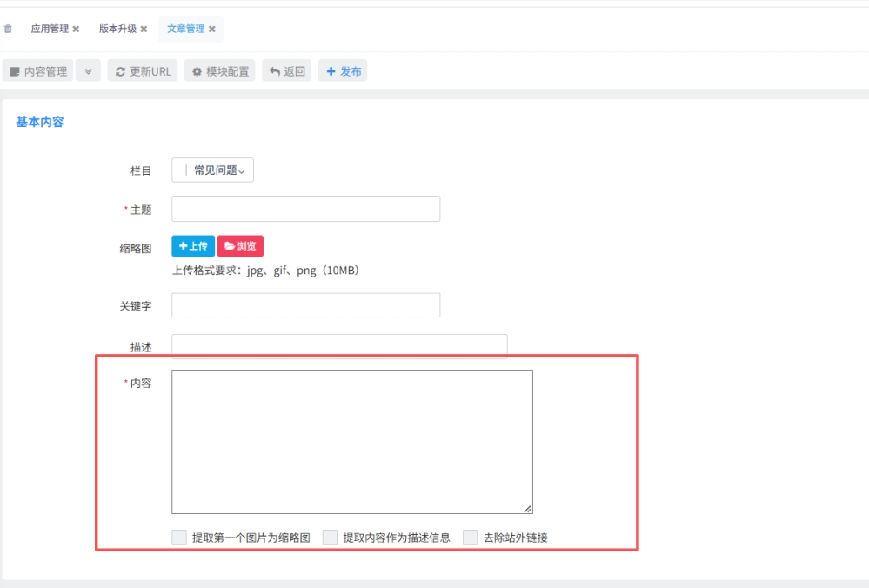Screen dimensions: 869x588
Task: Click into the 描述 input field
Action: point(339,346)
